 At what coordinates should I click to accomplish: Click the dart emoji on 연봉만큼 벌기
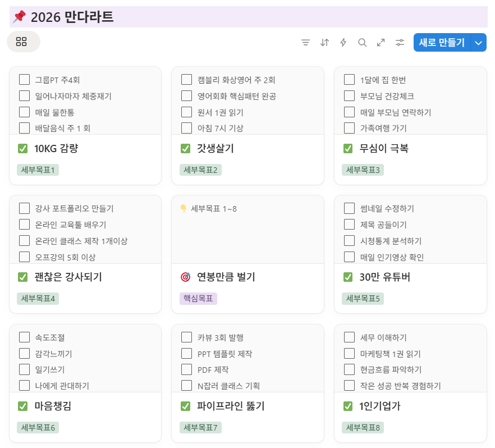[x=185, y=277]
